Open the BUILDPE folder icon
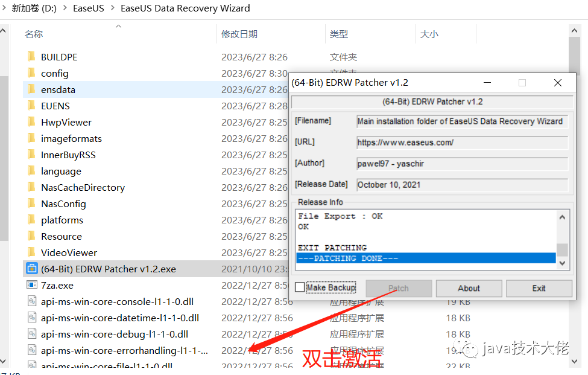 (x=31, y=57)
